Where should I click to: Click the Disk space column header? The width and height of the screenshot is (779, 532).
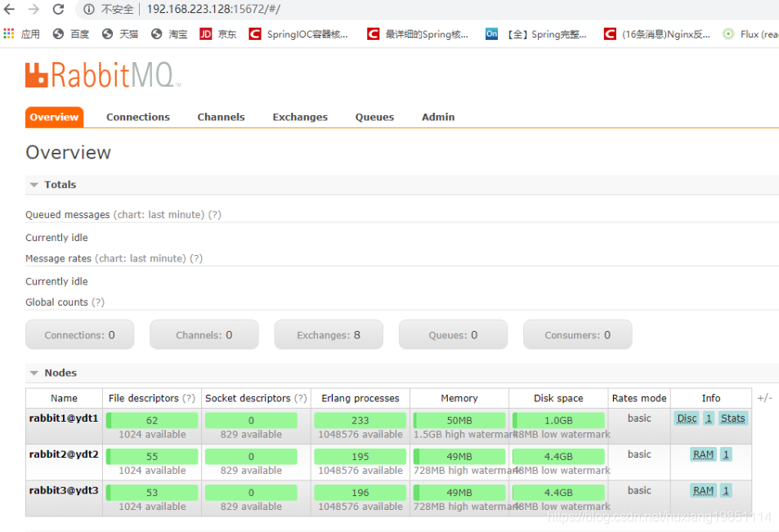click(x=558, y=398)
